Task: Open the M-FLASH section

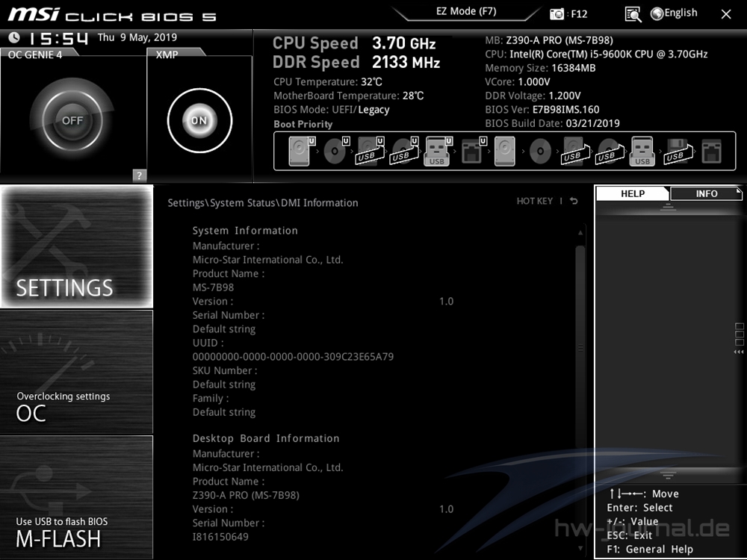Action: 77,497
